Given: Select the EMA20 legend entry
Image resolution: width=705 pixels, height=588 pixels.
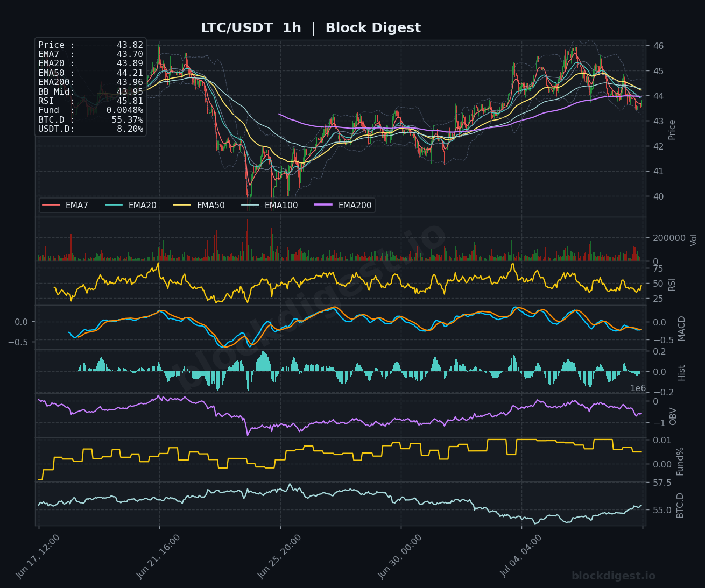Looking at the screenshot, I should 131,206.
